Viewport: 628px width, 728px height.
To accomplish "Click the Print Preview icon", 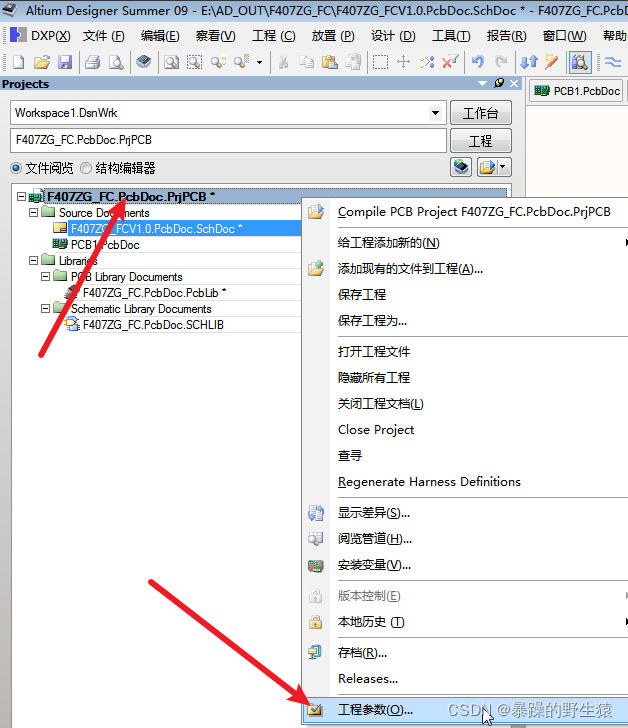I will (116, 62).
